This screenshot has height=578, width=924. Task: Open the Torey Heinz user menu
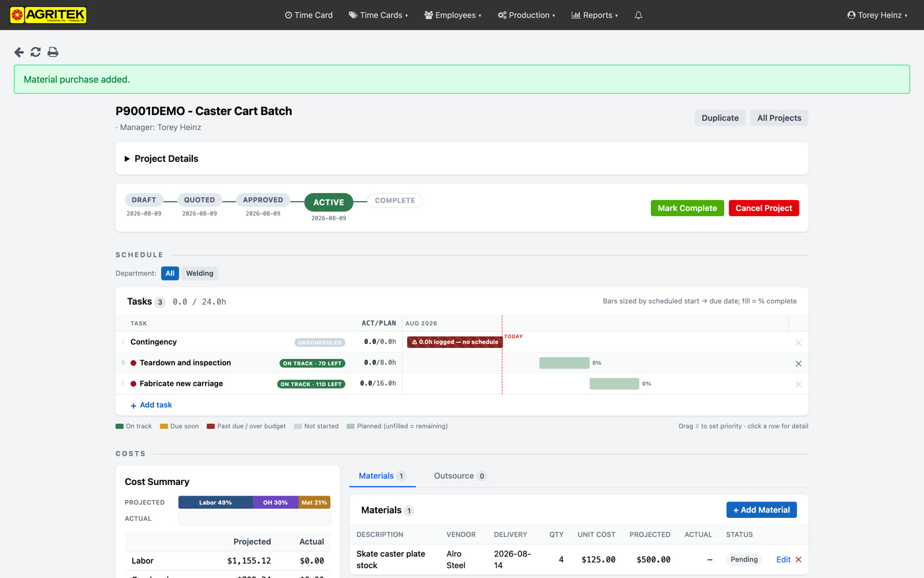click(877, 15)
